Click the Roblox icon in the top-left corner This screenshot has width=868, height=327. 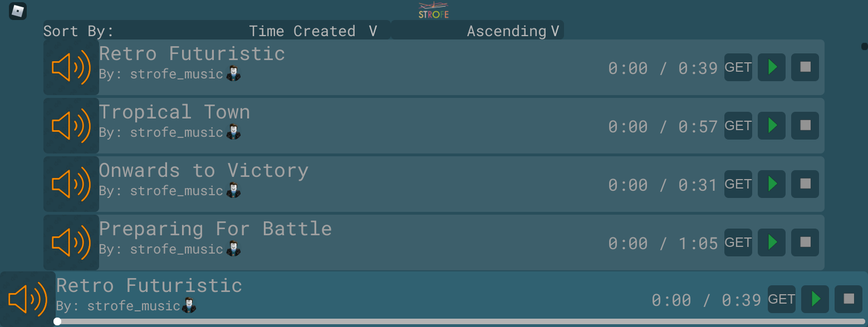coord(17,11)
